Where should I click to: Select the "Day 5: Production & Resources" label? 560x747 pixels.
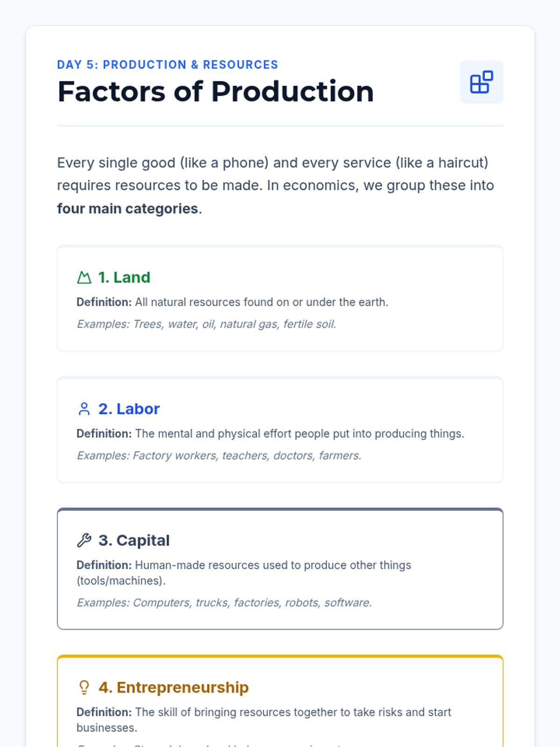(168, 64)
